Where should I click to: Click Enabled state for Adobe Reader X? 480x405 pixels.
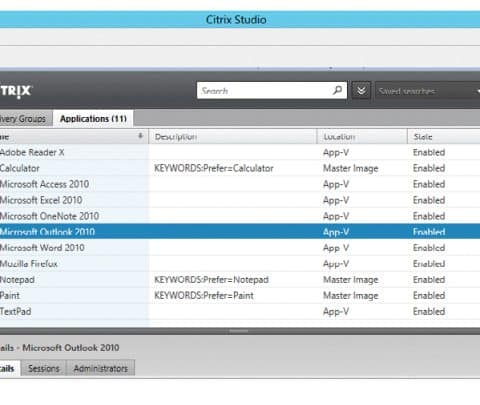(429, 152)
